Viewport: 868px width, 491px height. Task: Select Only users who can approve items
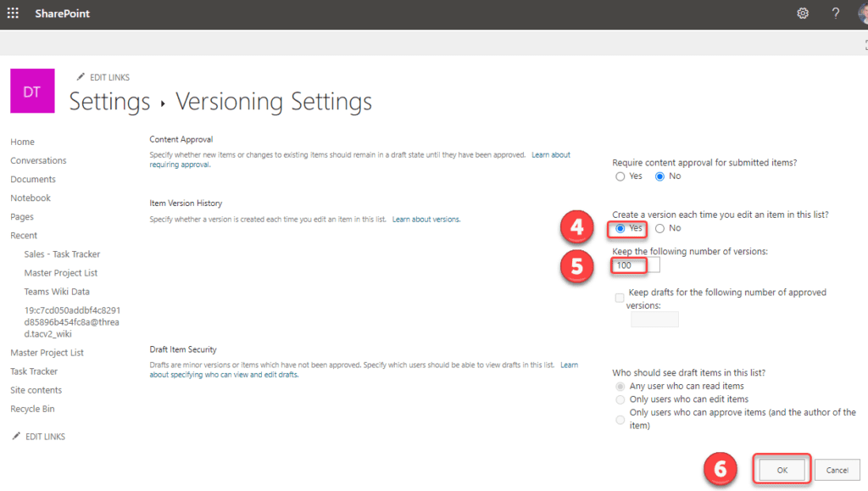click(x=620, y=420)
